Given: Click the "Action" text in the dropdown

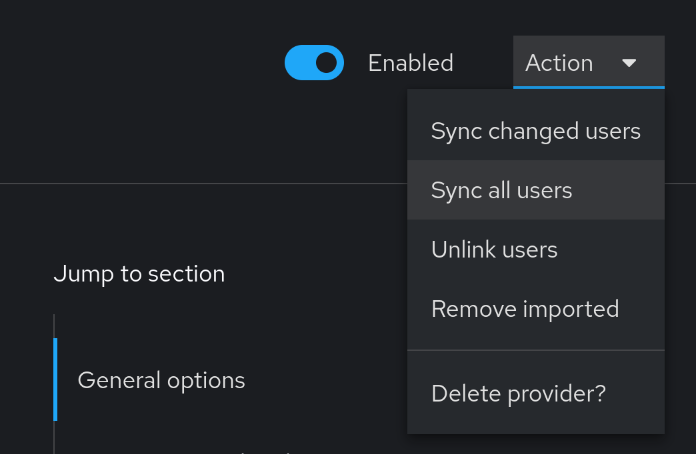Looking at the screenshot, I should coord(559,63).
